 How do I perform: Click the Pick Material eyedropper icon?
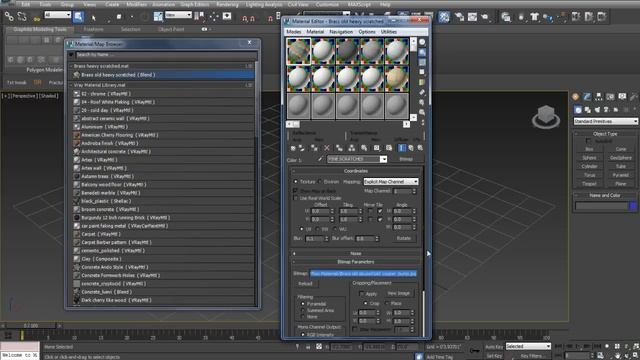click(x=320, y=159)
